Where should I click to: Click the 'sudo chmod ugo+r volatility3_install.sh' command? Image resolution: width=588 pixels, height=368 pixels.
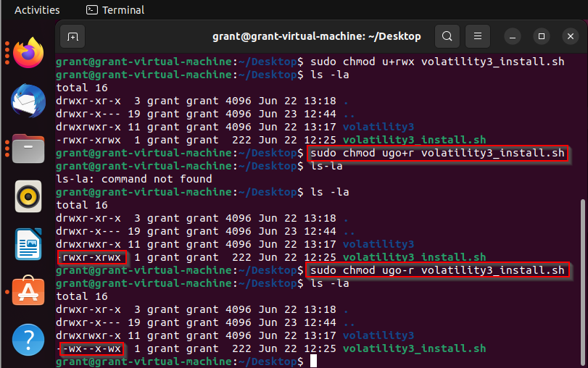pos(437,153)
